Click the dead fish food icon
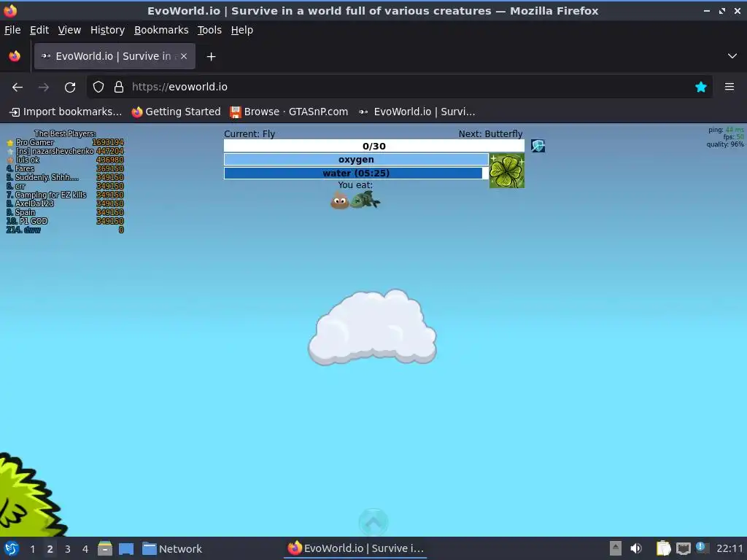747x560 pixels. 365,200
